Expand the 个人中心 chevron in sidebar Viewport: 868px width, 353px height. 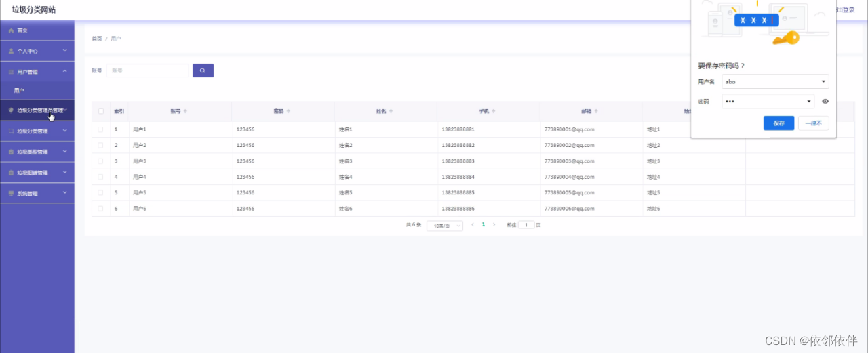click(65, 51)
